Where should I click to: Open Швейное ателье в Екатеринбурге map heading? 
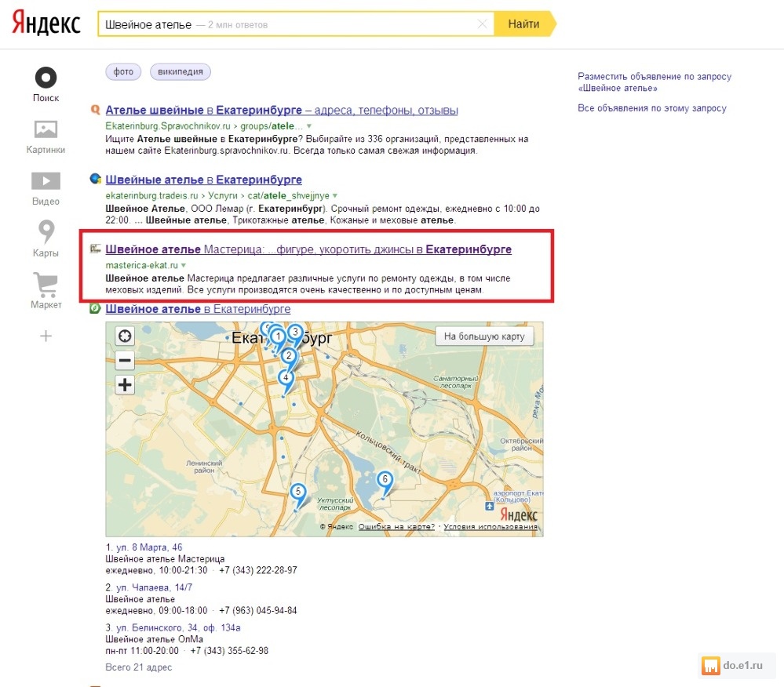point(198,309)
